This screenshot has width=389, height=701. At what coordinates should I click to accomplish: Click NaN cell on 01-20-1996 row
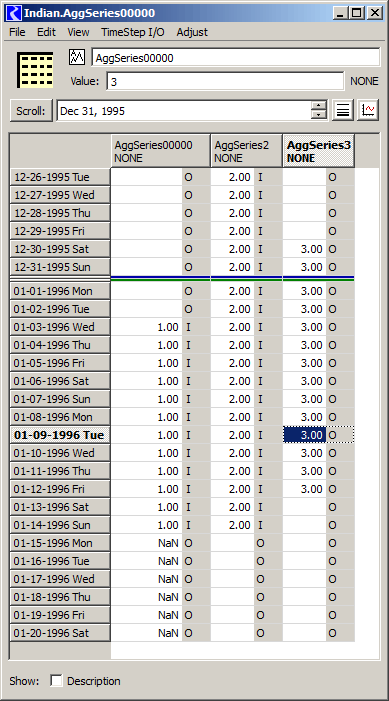(x=147, y=633)
